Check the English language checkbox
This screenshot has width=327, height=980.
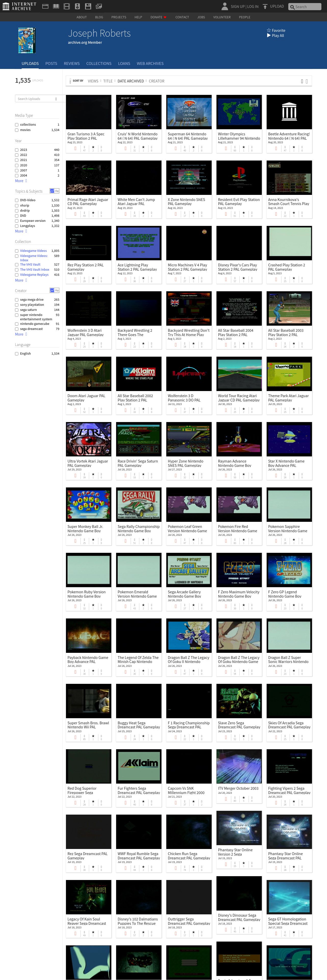pos(17,354)
